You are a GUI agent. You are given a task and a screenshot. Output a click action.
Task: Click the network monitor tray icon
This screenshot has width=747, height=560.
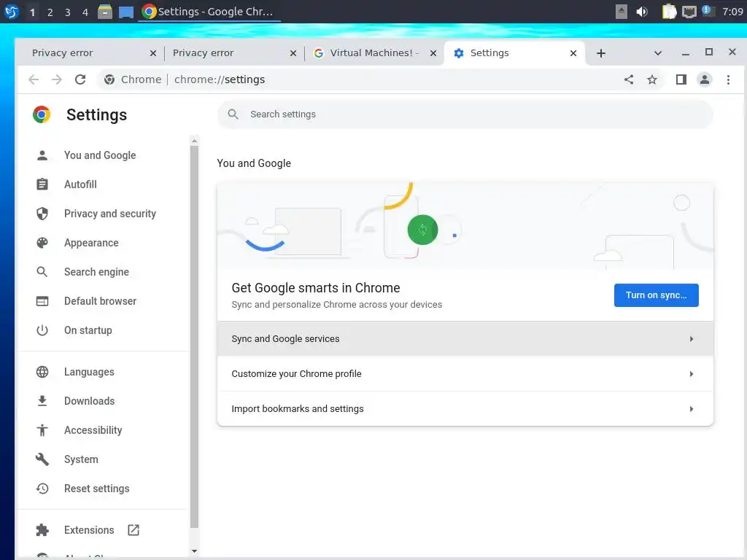click(x=689, y=12)
